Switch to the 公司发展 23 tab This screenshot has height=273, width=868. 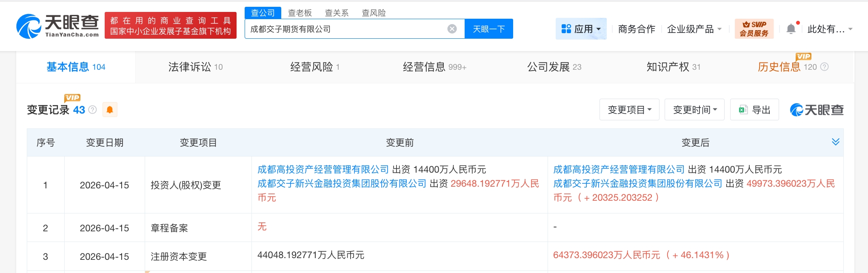(x=554, y=67)
